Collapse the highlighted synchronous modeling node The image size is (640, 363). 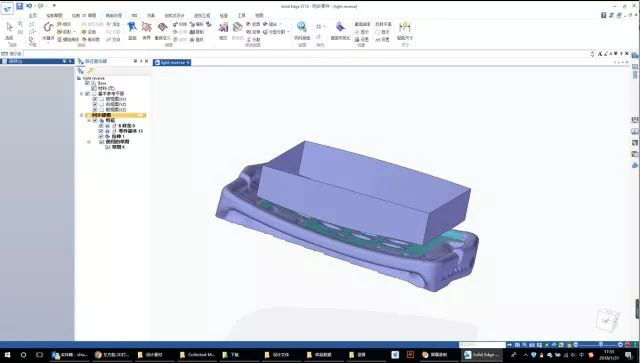(x=81, y=115)
